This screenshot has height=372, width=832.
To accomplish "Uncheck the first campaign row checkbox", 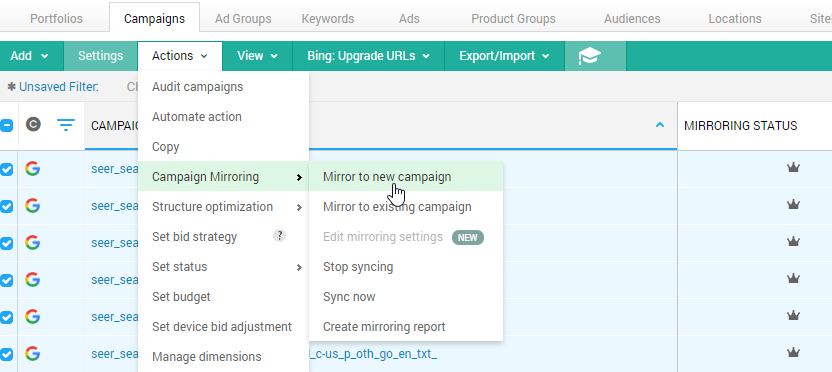I will pos(6,169).
